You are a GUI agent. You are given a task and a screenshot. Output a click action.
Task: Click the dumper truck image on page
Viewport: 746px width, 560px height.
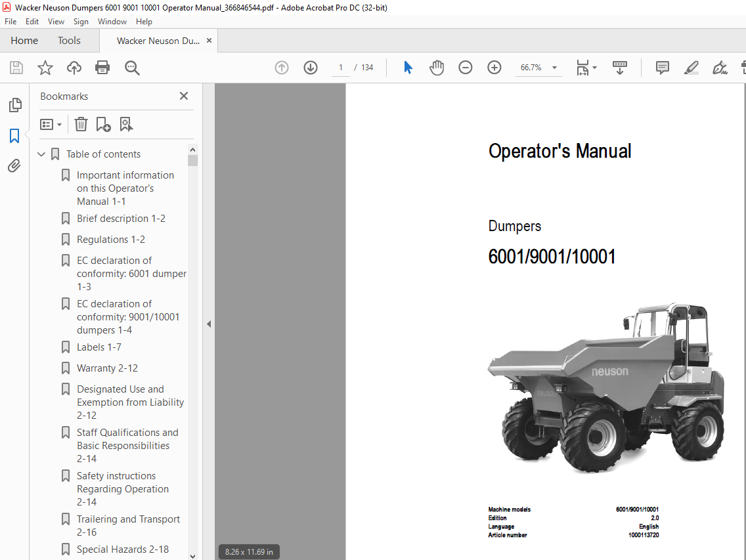point(605,388)
